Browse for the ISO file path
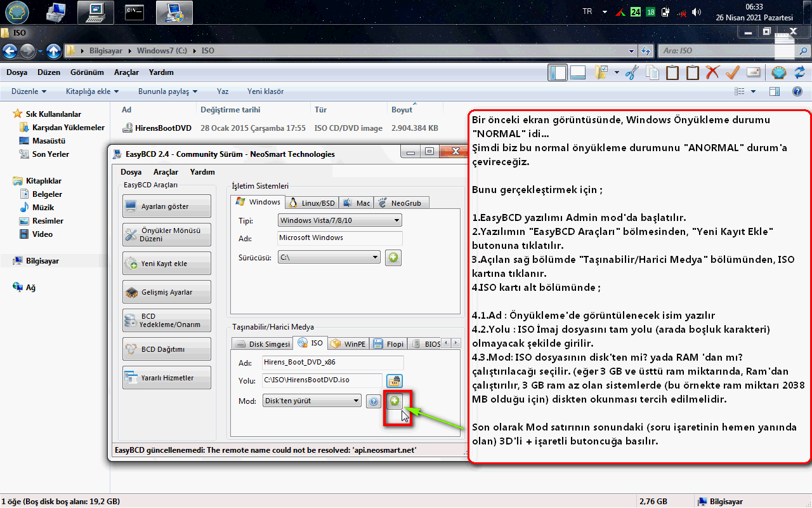The width and height of the screenshot is (812, 508). 395,381
